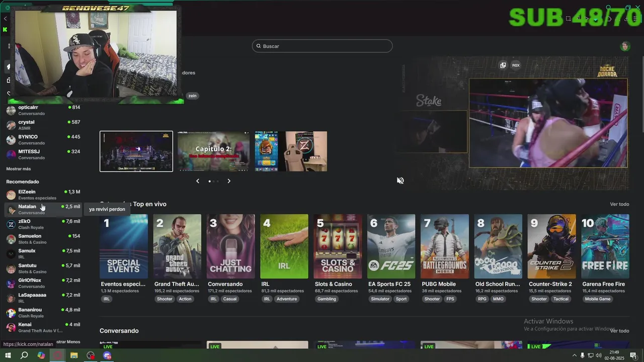Screen dimensions: 644x362
Task: Expand followed channels with Mostrar más
Action: 19,169
